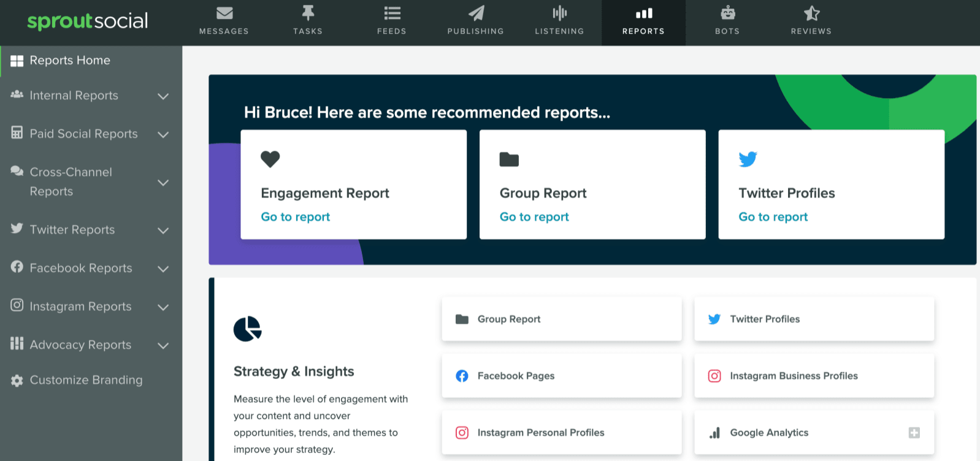
Task: Expand Twitter Reports chevron
Action: (163, 230)
